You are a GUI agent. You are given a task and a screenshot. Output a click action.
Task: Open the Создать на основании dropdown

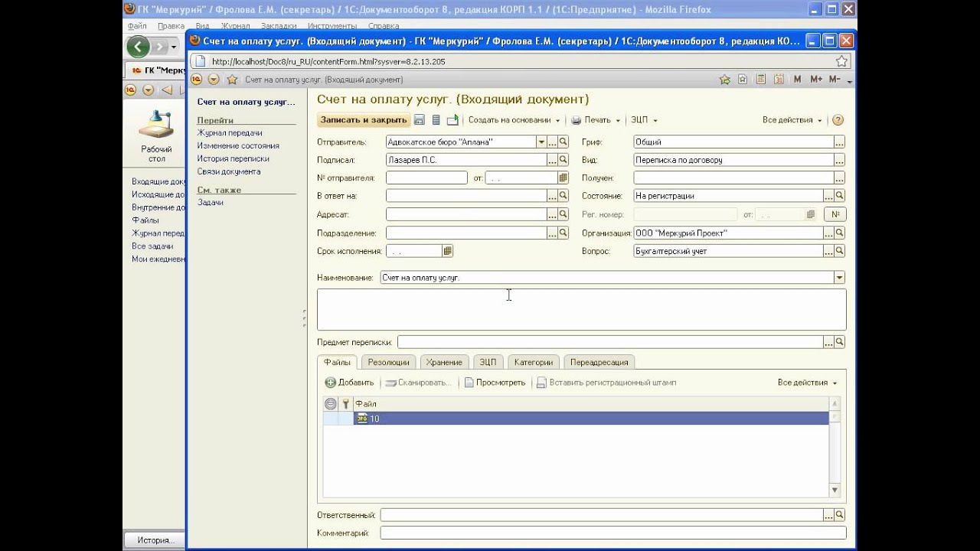point(514,120)
